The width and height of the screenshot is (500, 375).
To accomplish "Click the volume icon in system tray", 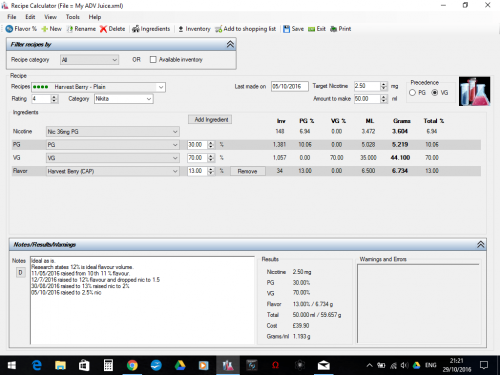I will pos(404,366).
